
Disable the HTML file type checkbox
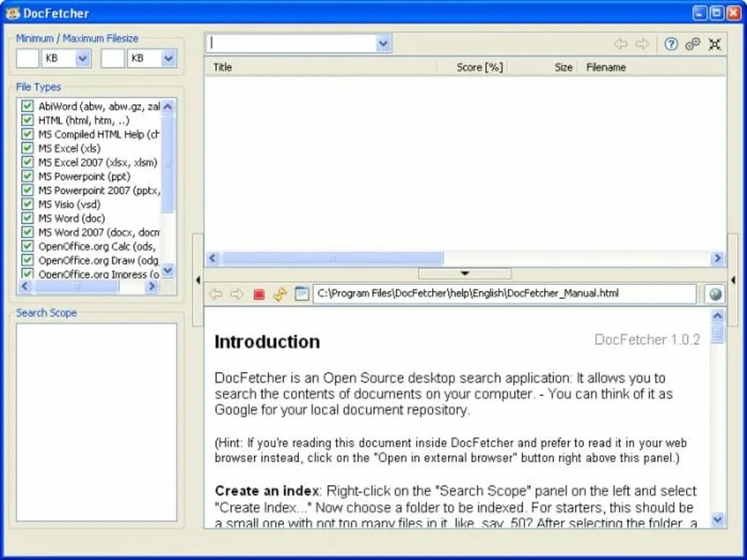(27, 120)
